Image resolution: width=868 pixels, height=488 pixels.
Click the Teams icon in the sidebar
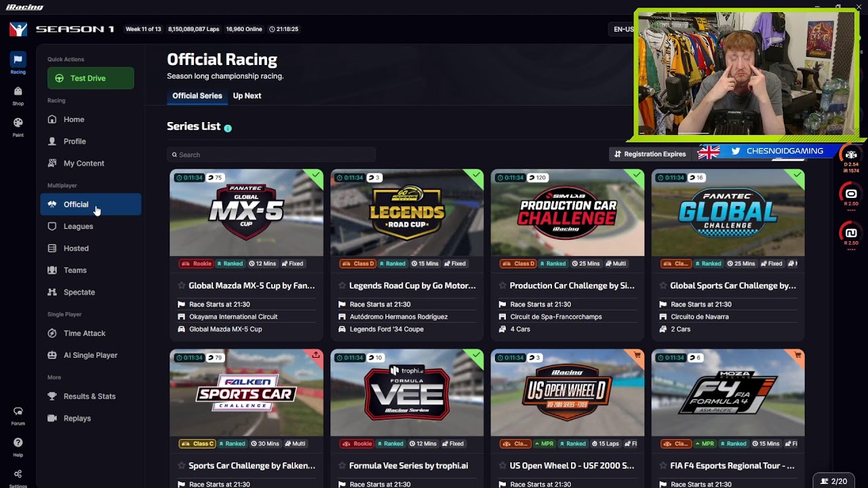point(52,270)
